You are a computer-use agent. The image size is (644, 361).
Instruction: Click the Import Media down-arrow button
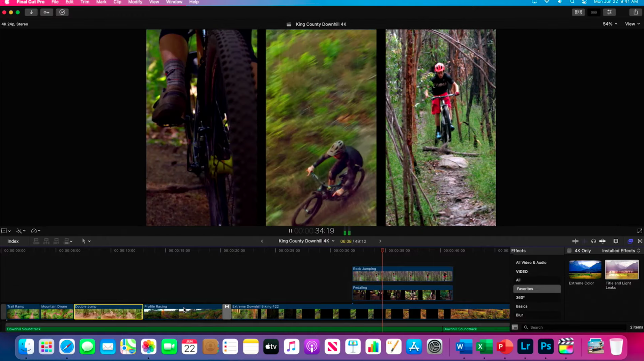pos(31,12)
